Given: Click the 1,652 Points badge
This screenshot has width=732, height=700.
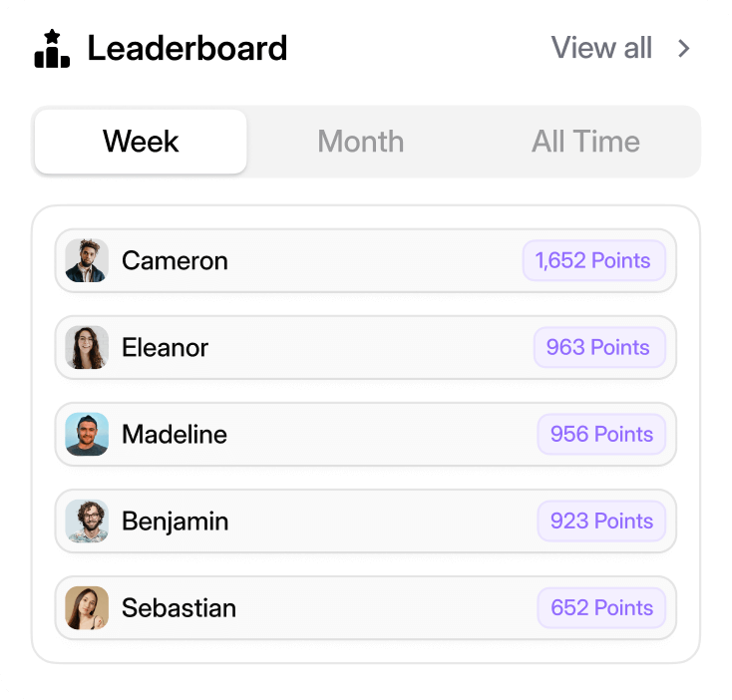Looking at the screenshot, I should [x=592, y=261].
